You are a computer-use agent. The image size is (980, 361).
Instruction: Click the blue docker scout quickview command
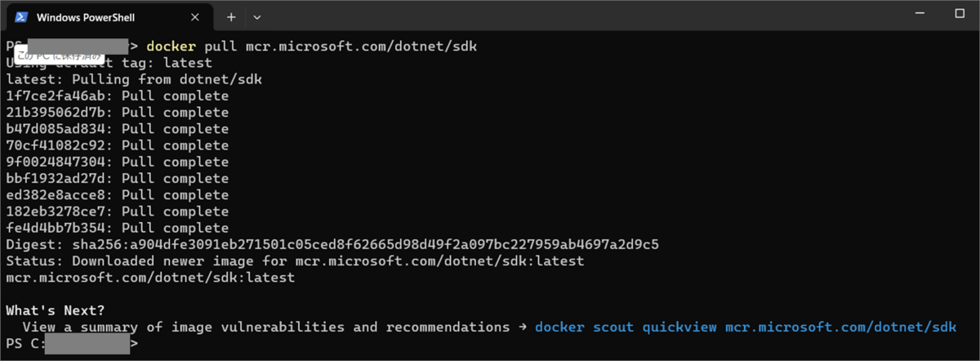click(x=744, y=328)
